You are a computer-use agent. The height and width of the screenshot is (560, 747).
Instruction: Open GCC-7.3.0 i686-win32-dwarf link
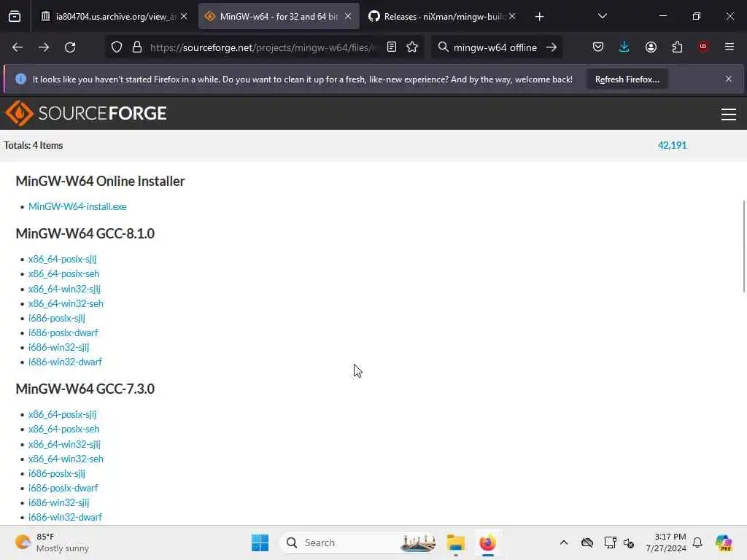65,517
